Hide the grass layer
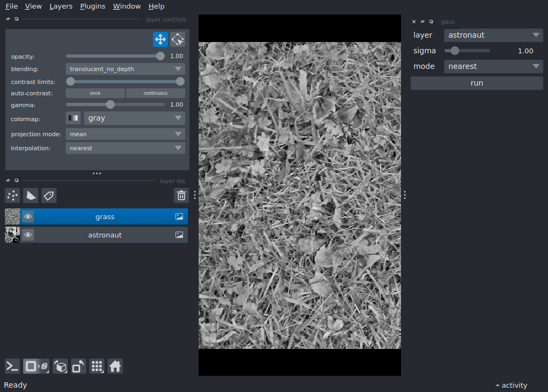548x392 pixels. tap(27, 216)
